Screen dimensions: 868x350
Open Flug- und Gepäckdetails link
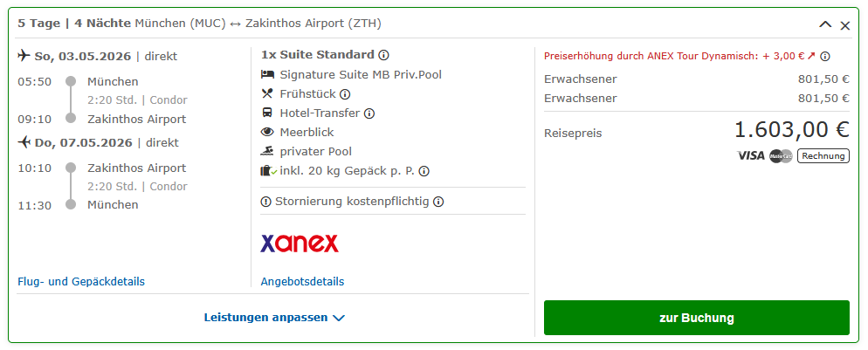click(x=81, y=282)
